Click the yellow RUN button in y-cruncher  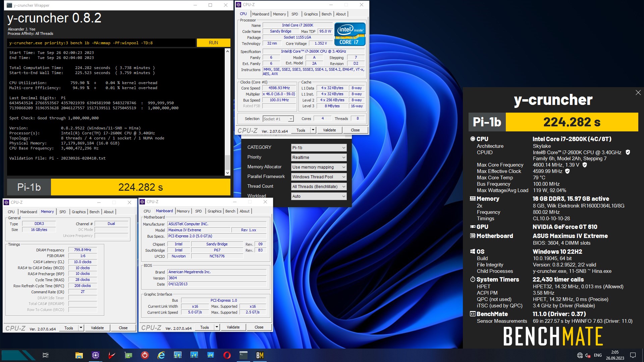coord(213,43)
